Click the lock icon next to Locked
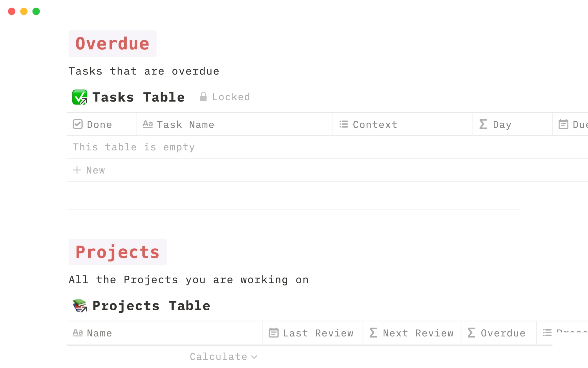The height and width of the screenshot is (368, 588). [203, 97]
